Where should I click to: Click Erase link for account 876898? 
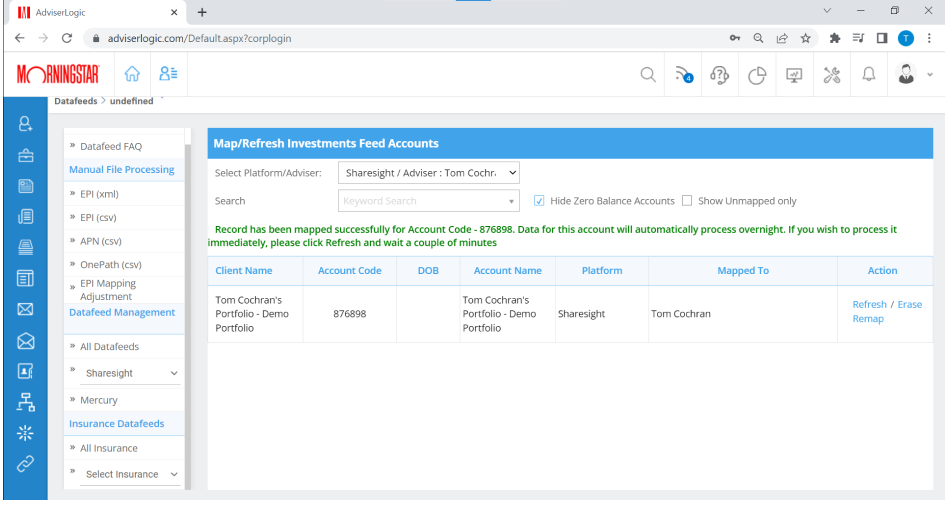909,304
